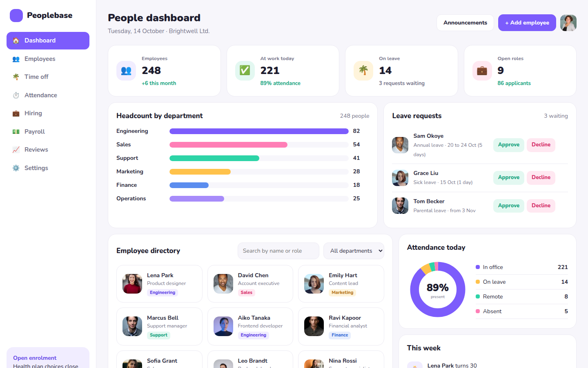Image resolution: width=588 pixels, height=368 pixels.
Task: Open Grace Liu's avatar in leave requests
Action: [400, 178]
